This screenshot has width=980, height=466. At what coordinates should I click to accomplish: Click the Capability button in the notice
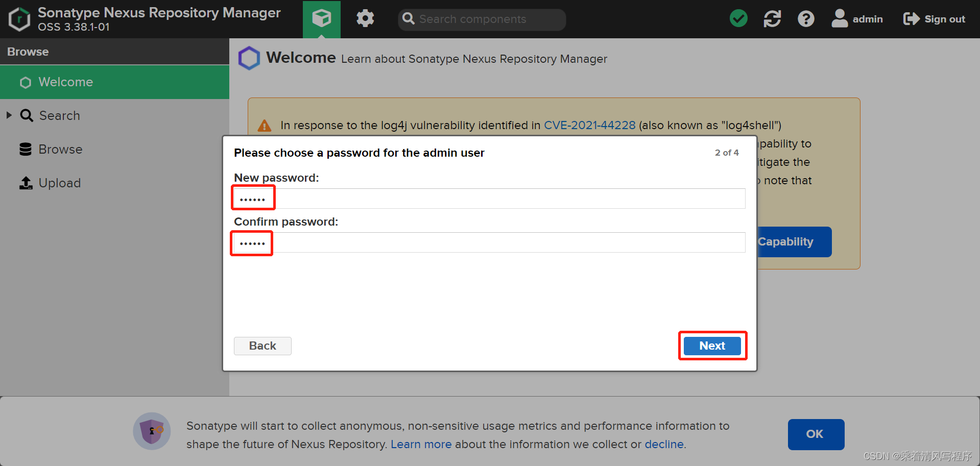[x=794, y=241]
